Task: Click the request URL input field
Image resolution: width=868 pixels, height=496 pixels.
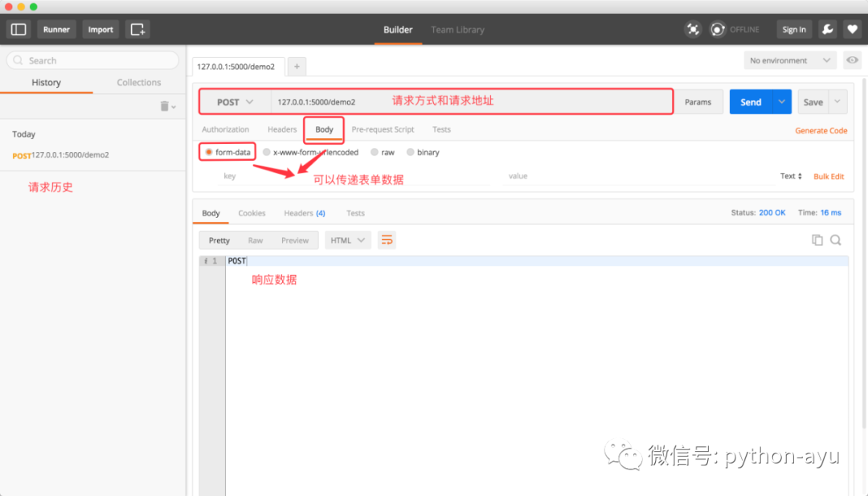Action: tap(472, 102)
